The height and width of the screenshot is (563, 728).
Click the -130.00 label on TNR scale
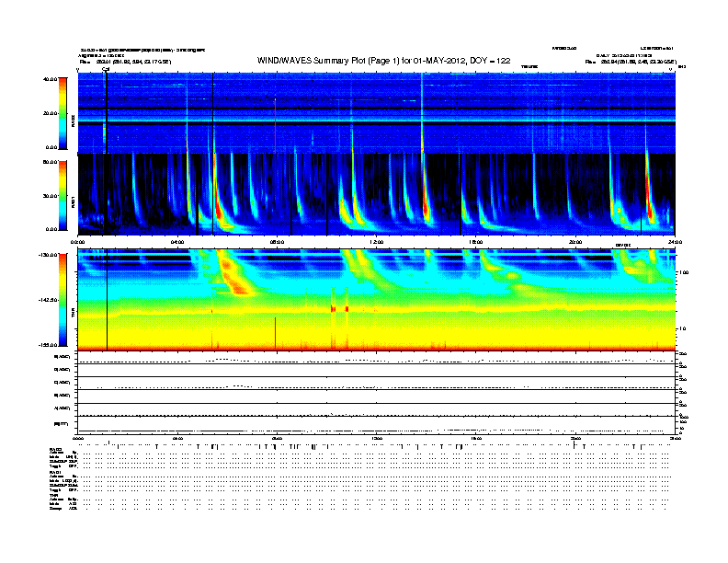[48, 255]
